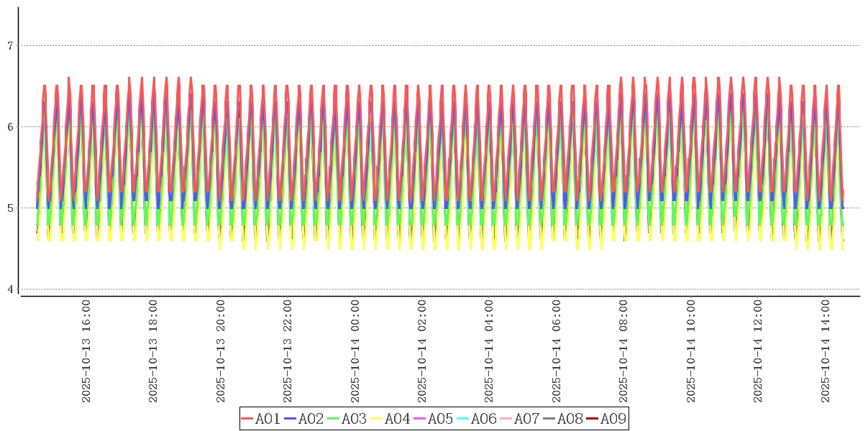The width and height of the screenshot is (868, 431).
Task: Select the y-axis value 5 label
Action: coord(10,208)
